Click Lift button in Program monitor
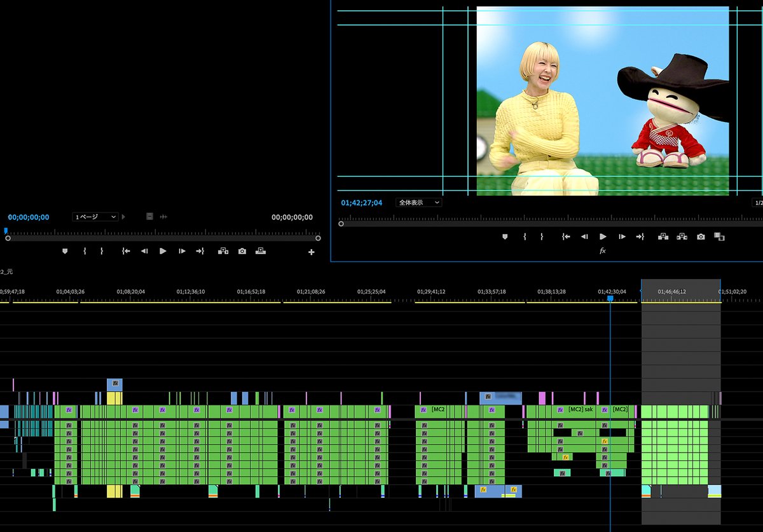The image size is (763, 532). pos(663,236)
